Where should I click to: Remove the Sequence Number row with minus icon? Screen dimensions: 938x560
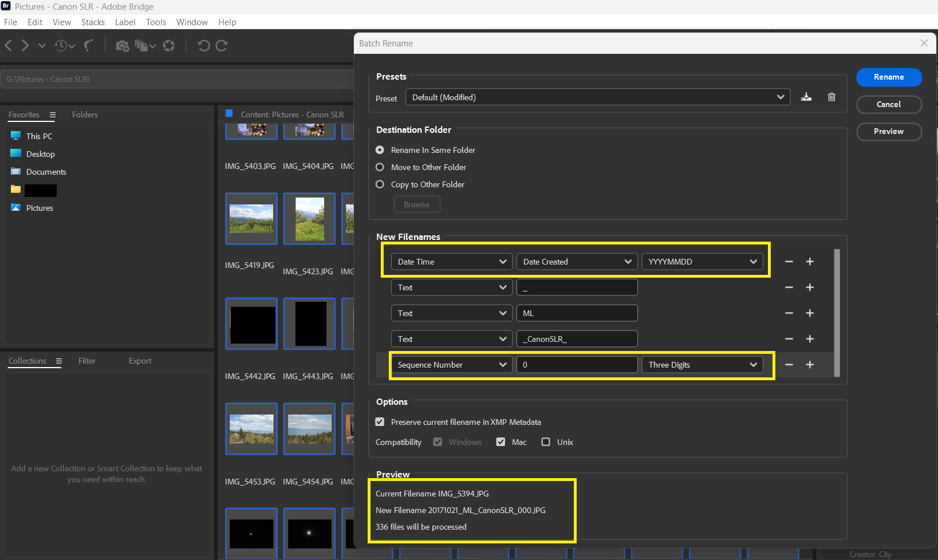click(789, 364)
